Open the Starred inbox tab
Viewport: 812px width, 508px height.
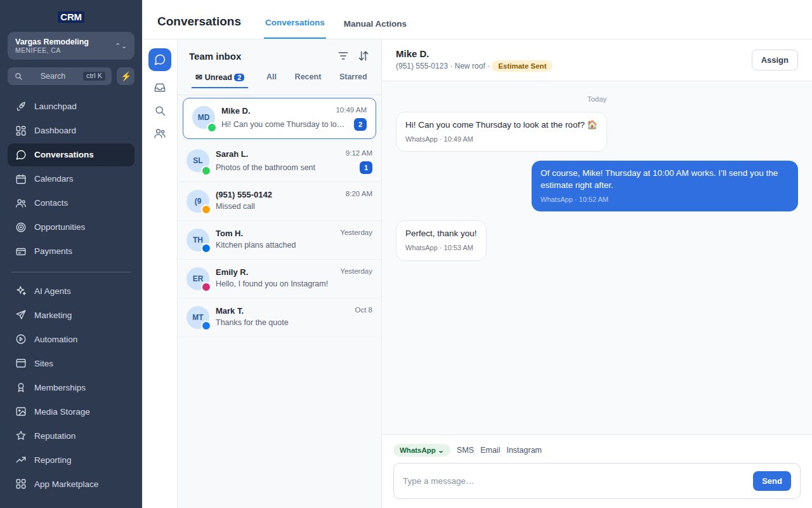click(353, 77)
